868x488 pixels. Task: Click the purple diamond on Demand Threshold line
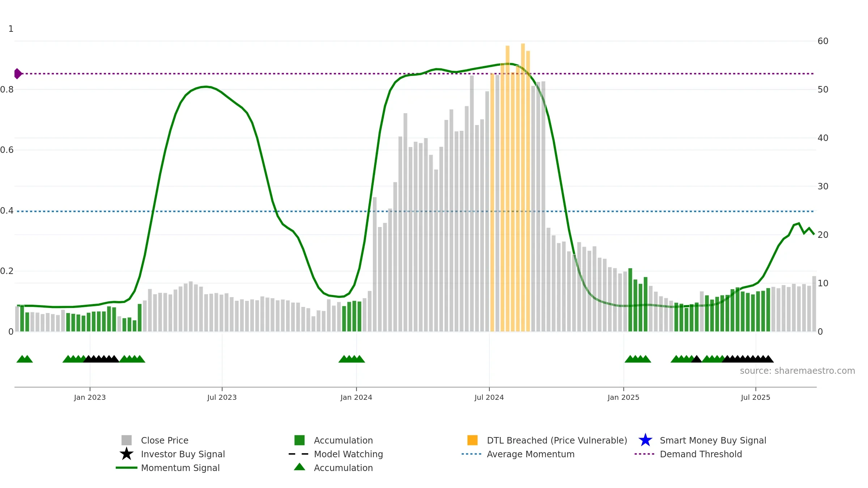pyautogui.click(x=18, y=74)
